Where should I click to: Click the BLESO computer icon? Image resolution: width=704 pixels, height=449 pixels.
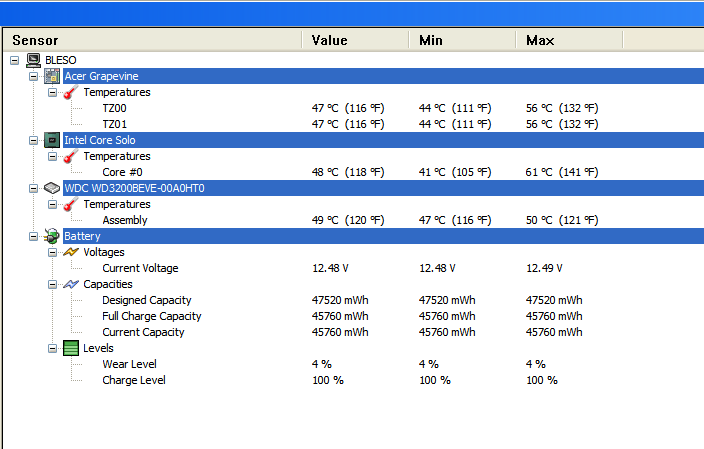pyautogui.click(x=33, y=60)
